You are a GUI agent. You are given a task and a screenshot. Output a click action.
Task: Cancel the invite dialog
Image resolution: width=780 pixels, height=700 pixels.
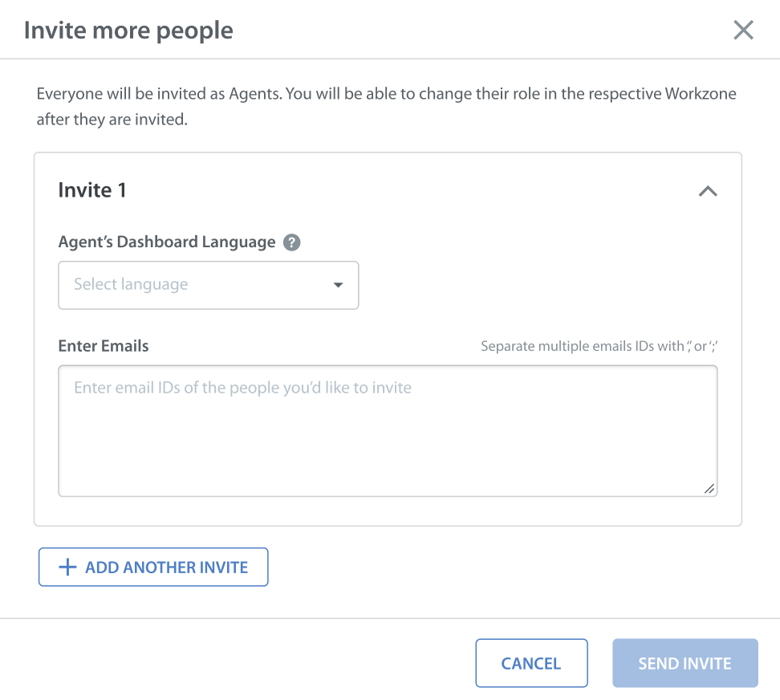[x=531, y=663]
